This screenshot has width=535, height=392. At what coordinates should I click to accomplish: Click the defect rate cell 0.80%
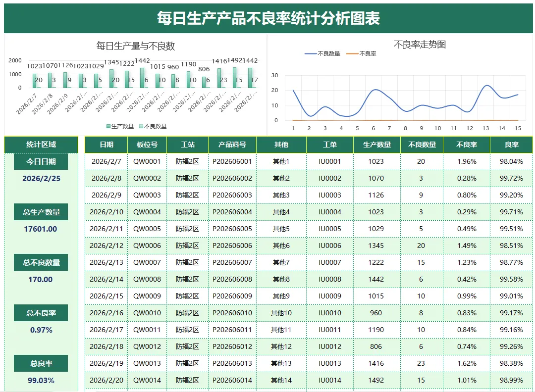pyautogui.click(x=467, y=196)
